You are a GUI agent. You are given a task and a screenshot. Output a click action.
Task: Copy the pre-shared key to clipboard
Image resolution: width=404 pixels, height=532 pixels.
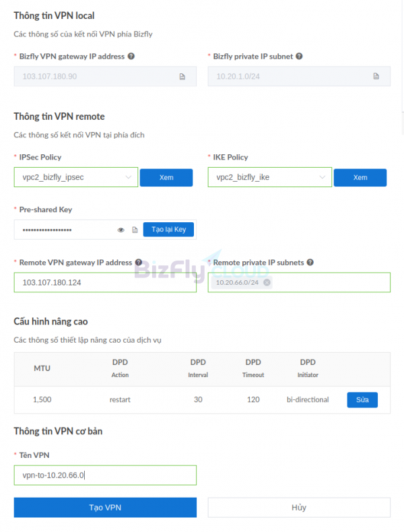135,230
